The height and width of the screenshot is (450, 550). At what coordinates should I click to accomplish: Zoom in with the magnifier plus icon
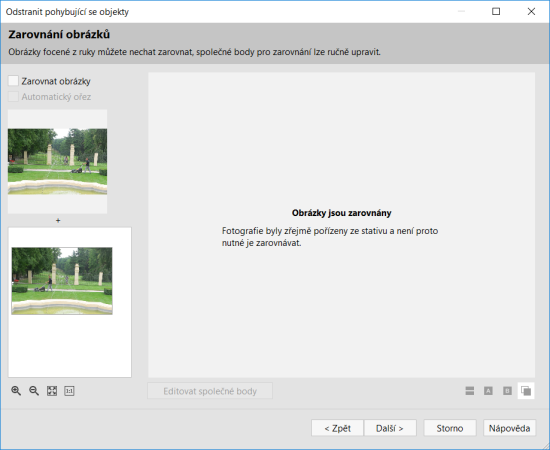(x=16, y=391)
